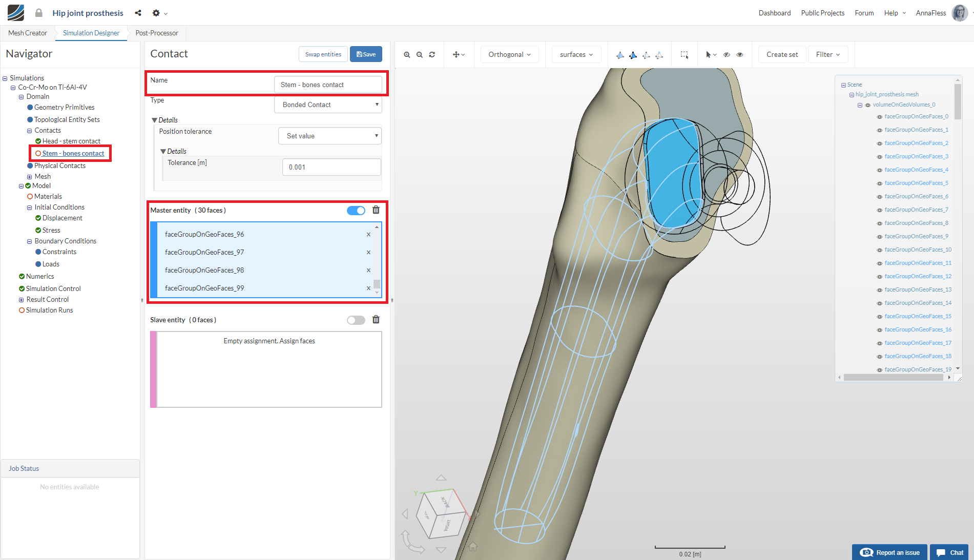974x560 pixels.
Task: Hide selected entities with crossed-eye icon
Action: coord(727,55)
